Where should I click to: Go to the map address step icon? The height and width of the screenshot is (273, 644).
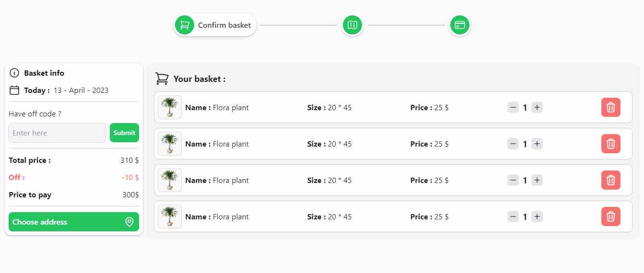tap(352, 25)
